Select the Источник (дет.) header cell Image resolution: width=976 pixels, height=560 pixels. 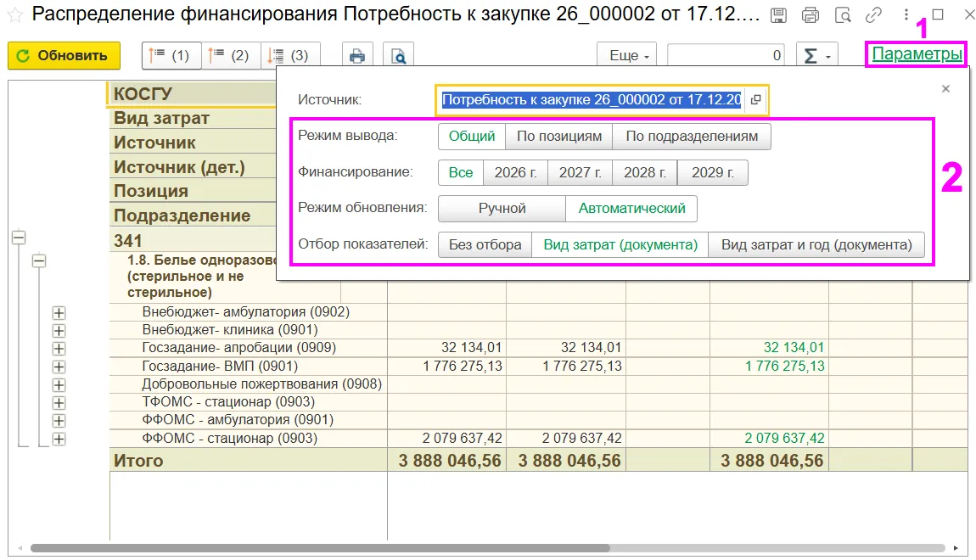click(193, 167)
